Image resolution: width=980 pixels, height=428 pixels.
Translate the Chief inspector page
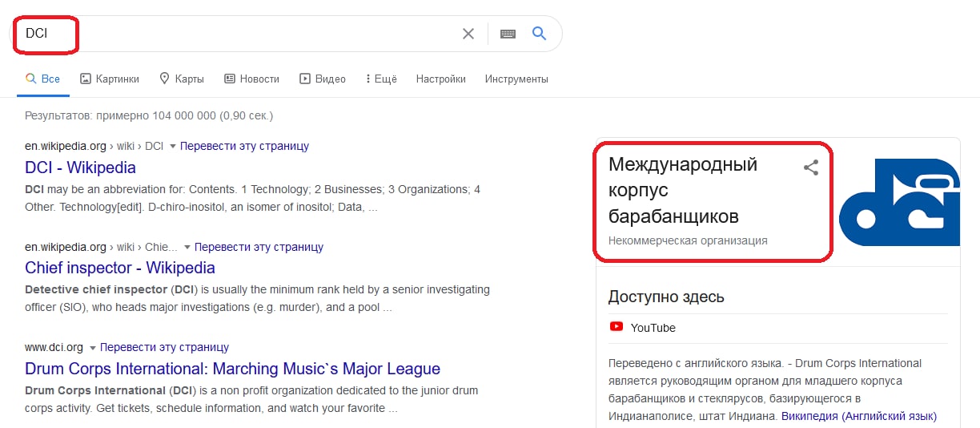[259, 247]
